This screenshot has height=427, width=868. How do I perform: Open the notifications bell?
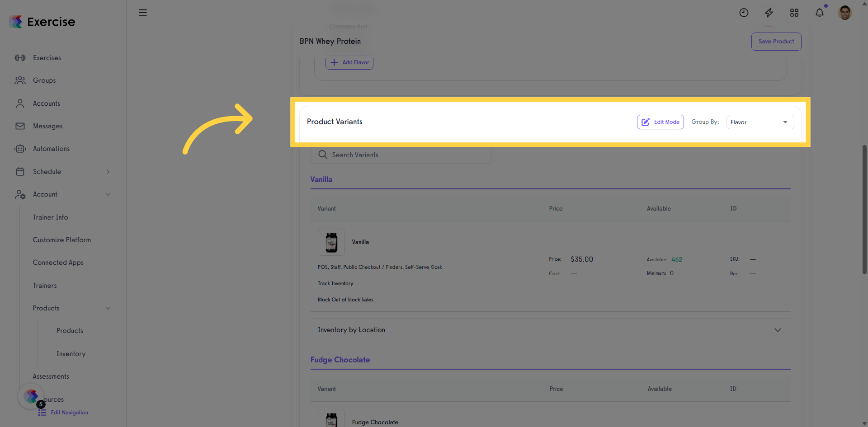(x=820, y=13)
